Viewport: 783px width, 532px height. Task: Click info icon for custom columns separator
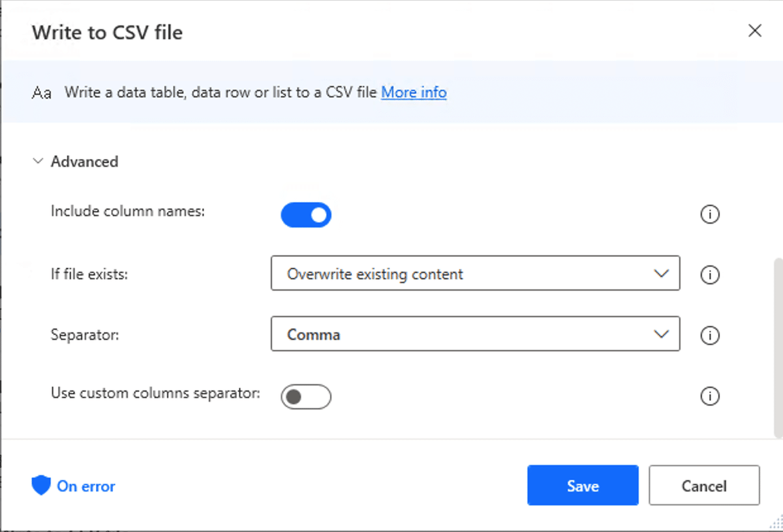point(709,396)
